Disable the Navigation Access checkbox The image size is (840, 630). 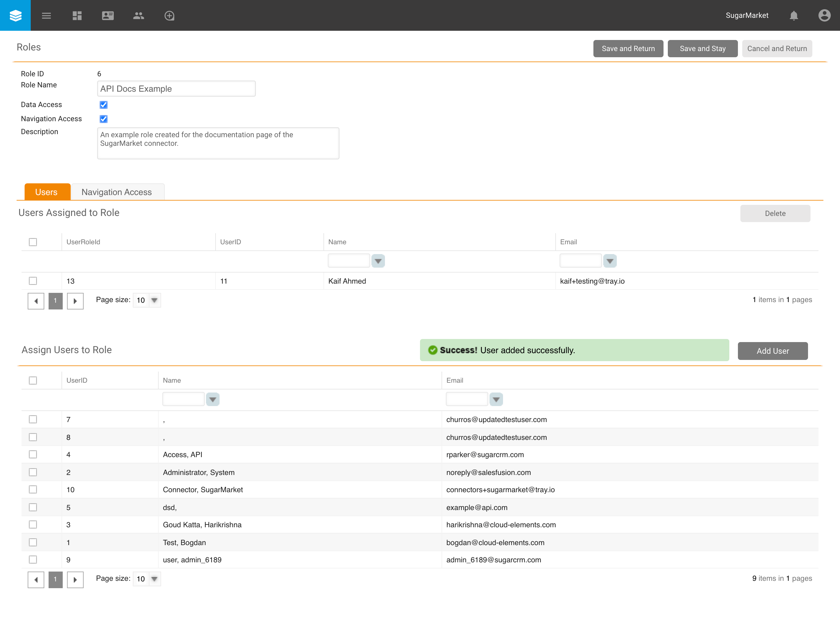click(103, 119)
